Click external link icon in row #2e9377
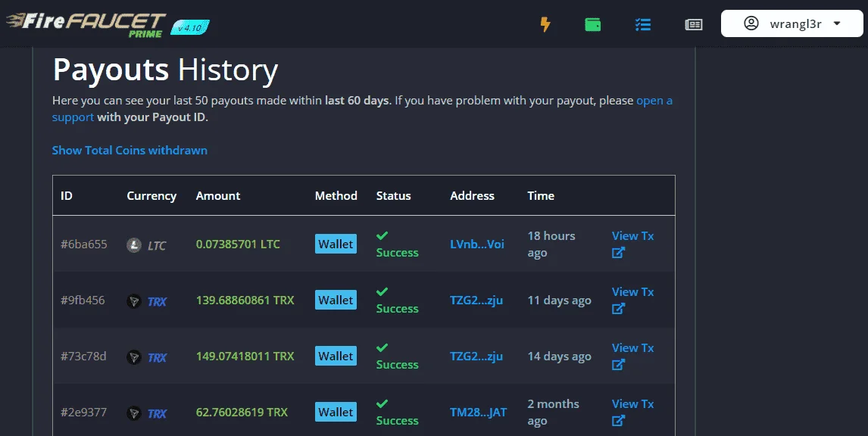The height and width of the screenshot is (436, 868). [x=618, y=421]
